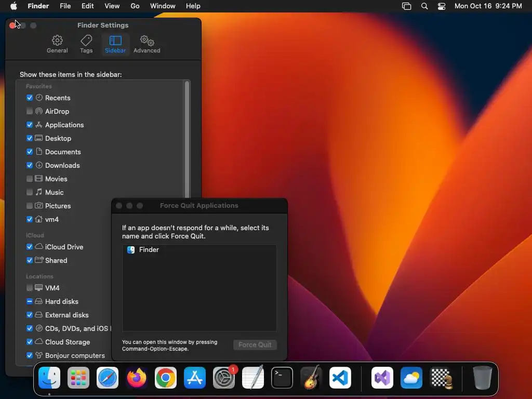
Task: Enable Music in the sidebar
Action: [x=30, y=192]
